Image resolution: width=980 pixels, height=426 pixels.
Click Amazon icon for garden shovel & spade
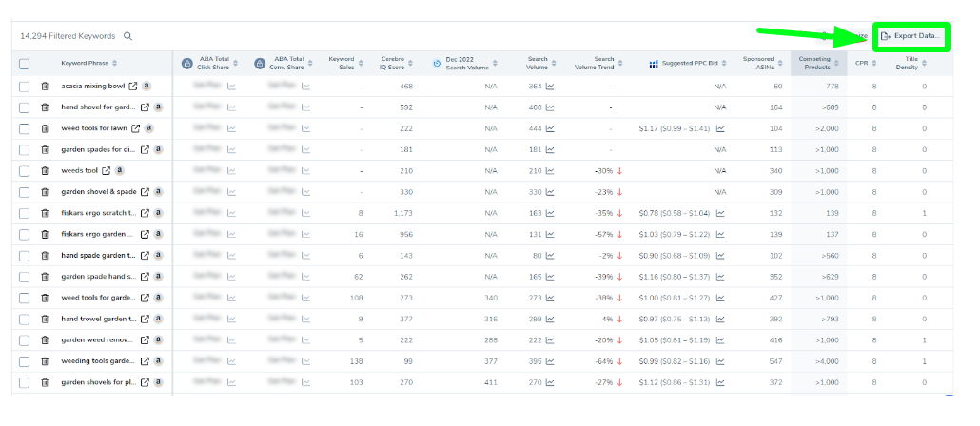(x=158, y=192)
